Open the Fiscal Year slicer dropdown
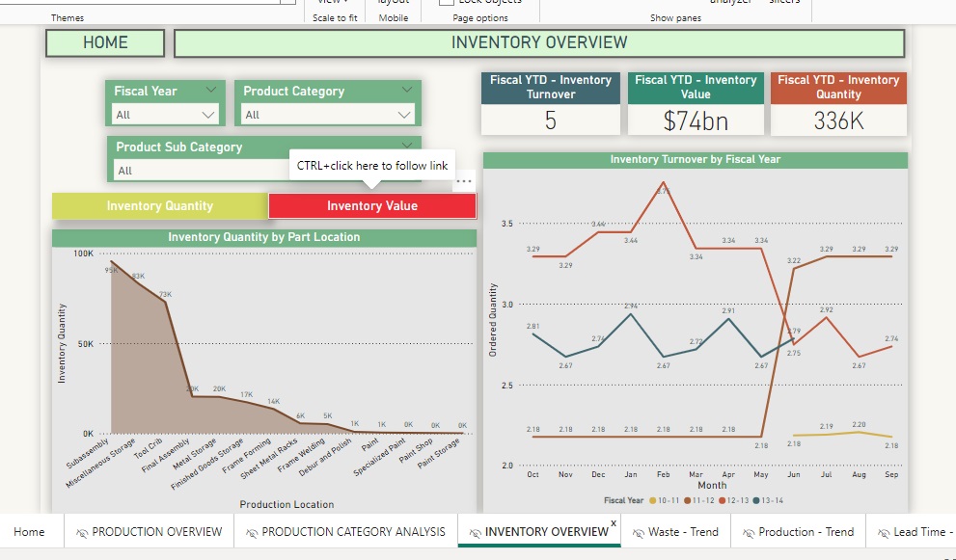 coord(208,115)
